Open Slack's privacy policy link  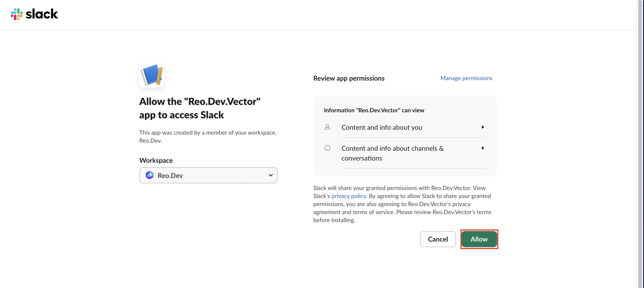click(x=349, y=196)
